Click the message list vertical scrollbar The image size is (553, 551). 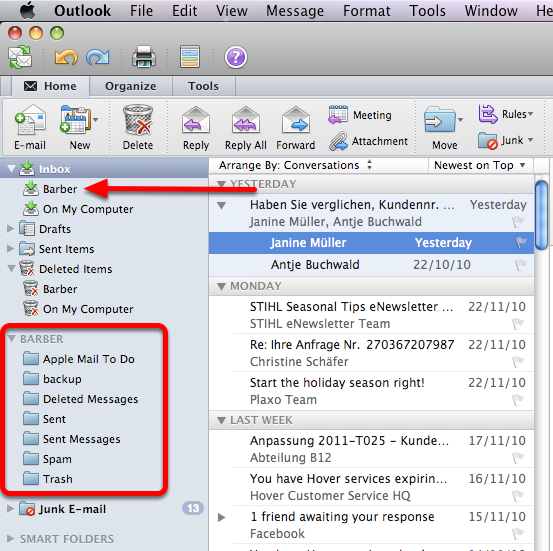click(541, 215)
